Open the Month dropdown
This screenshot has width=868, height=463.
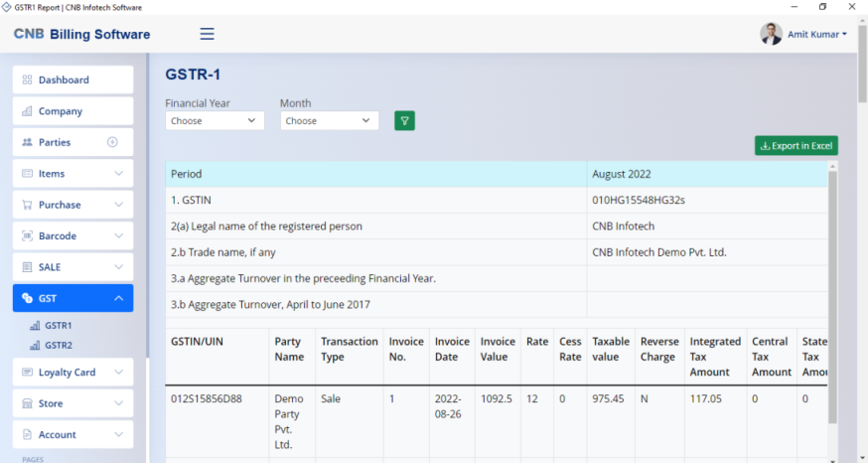point(330,120)
